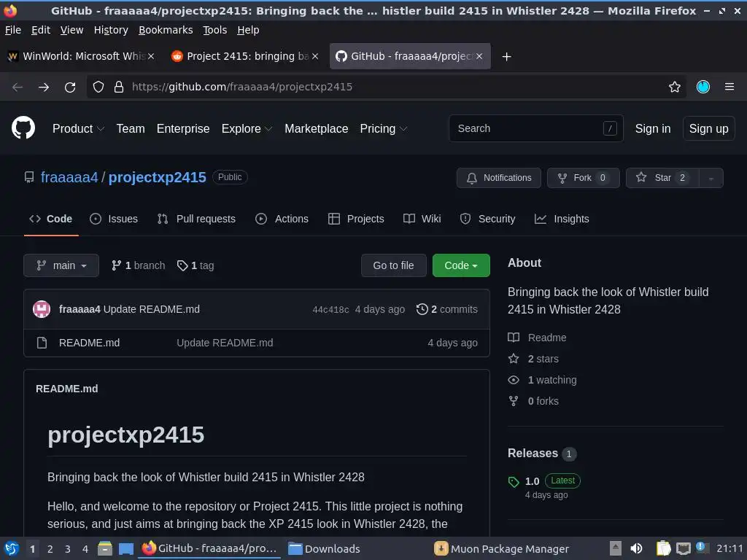Viewport: 747px width, 560px height.
Task: Open the Help menu
Action: pyautogui.click(x=248, y=30)
